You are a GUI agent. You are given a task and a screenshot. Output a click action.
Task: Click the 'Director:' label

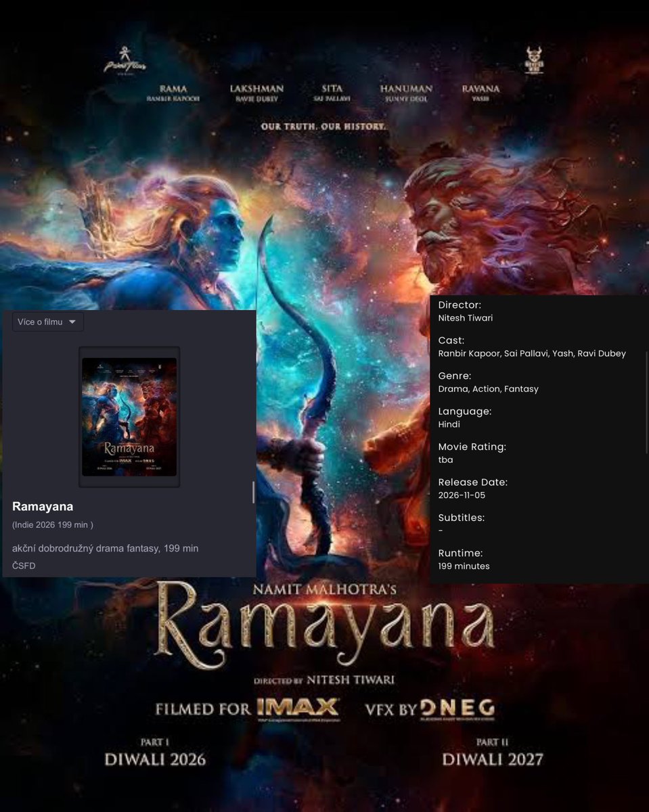coord(460,305)
